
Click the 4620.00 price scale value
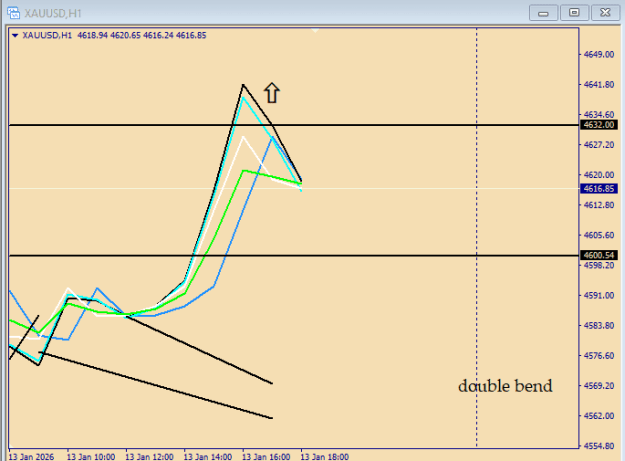pos(599,175)
